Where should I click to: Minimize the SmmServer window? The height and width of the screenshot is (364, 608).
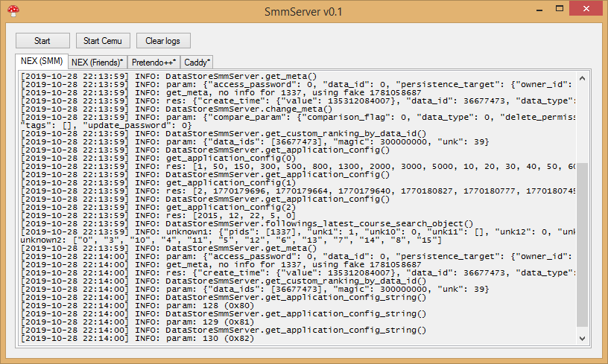click(x=539, y=9)
